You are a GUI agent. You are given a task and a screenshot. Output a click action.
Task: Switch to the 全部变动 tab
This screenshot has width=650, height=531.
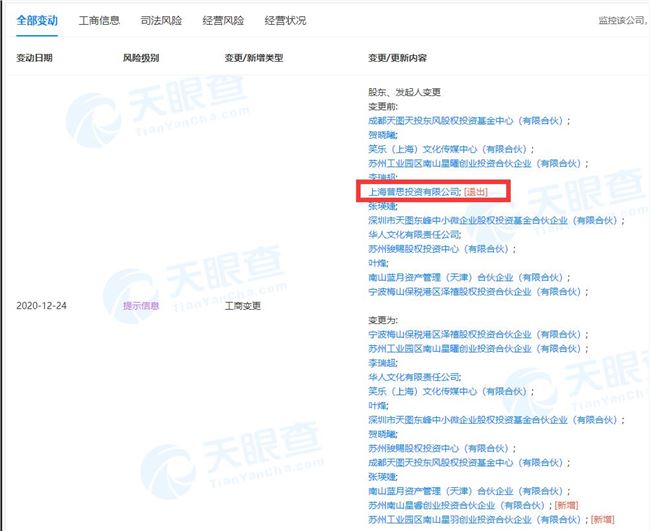37,20
